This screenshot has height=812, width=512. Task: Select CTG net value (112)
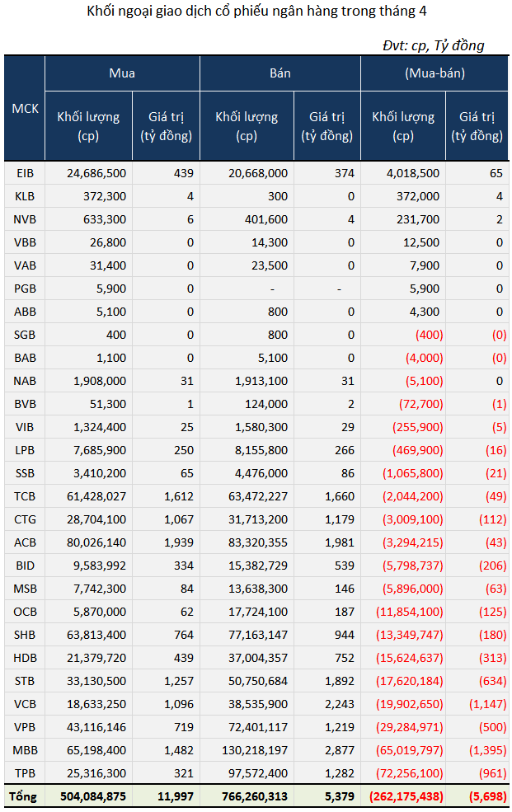tap(492, 519)
